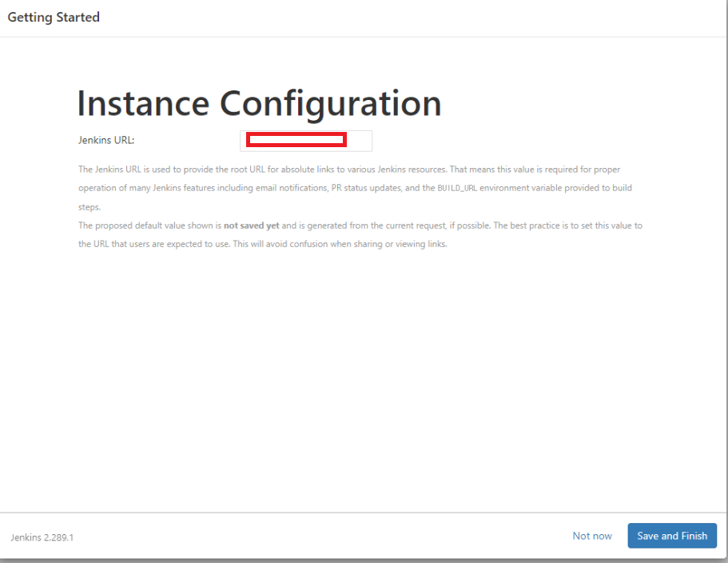Image resolution: width=728 pixels, height=563 pixels.
Task: Click the Save and Finish button
Action: (x=672, y=536)
